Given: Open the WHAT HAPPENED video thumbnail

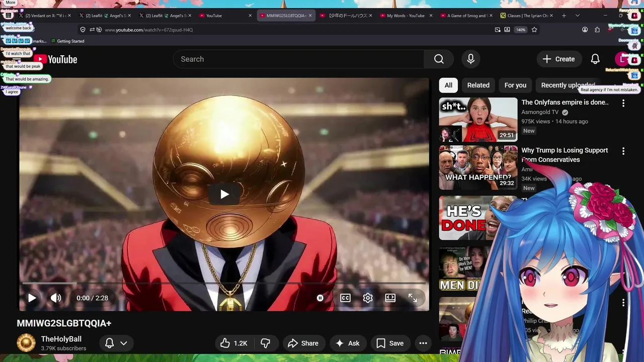Looking at the screenshot, I should [478, 167].
